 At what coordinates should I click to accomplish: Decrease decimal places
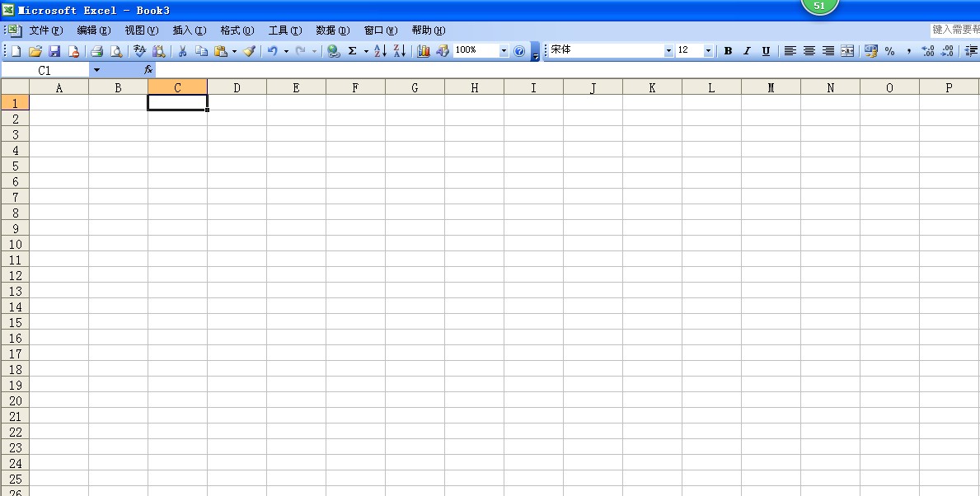click(948, 51)
